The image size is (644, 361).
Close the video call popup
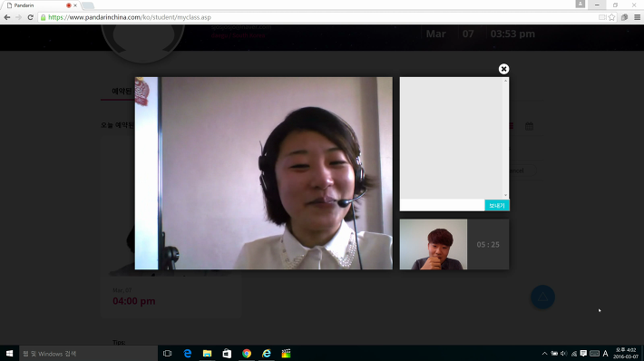(503, 69)
